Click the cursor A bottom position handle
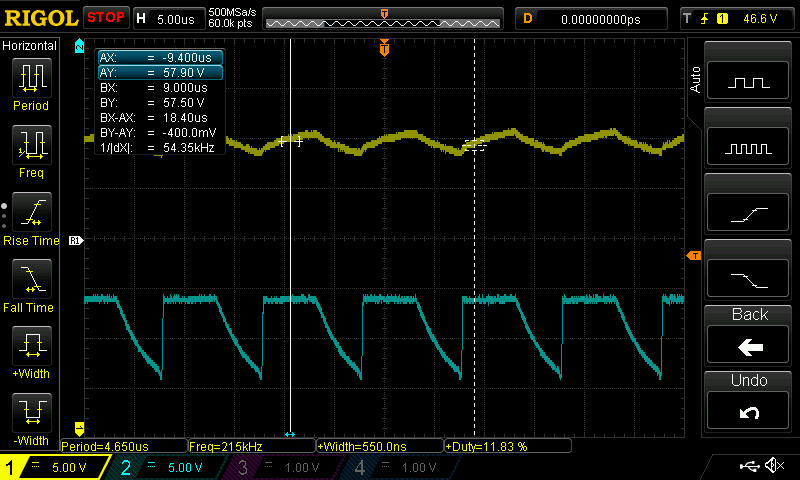This screenshot has height=480, width=800. click(x=290, y=435)
